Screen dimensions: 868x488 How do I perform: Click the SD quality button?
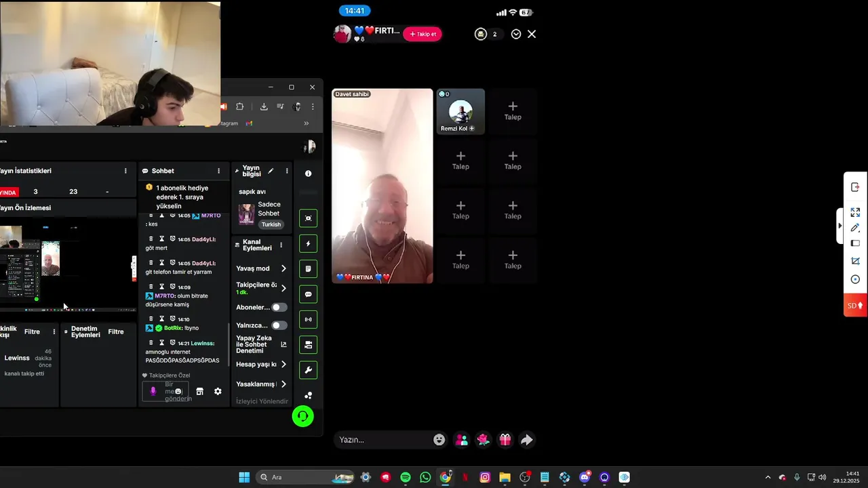click(x=855, y=306)
